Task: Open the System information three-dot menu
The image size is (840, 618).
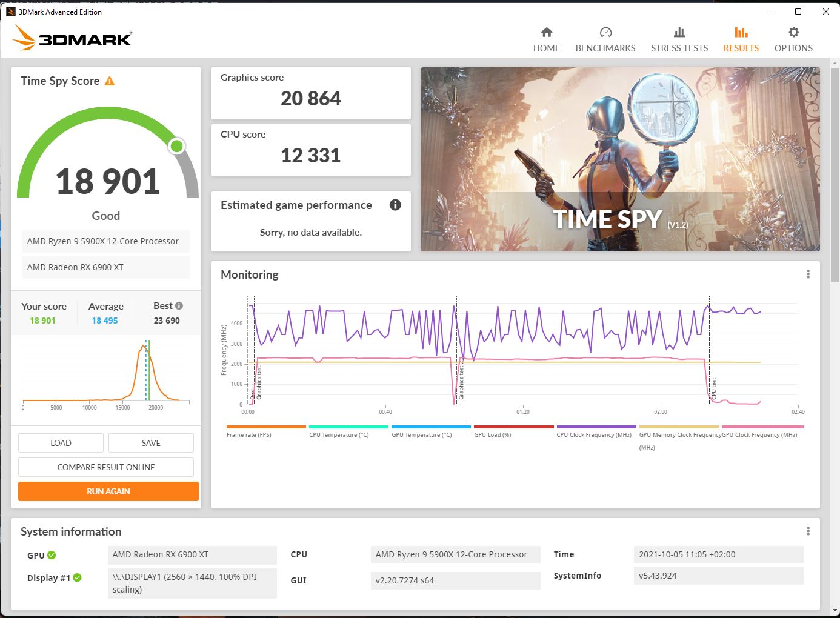Action: point(808,531)
